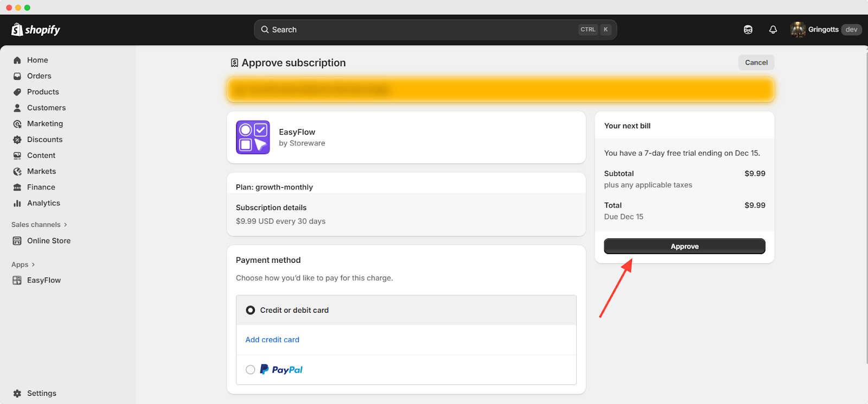Screen dimensions: 868x404
Task: Click the Add credit card link
Action: [272, 340]
